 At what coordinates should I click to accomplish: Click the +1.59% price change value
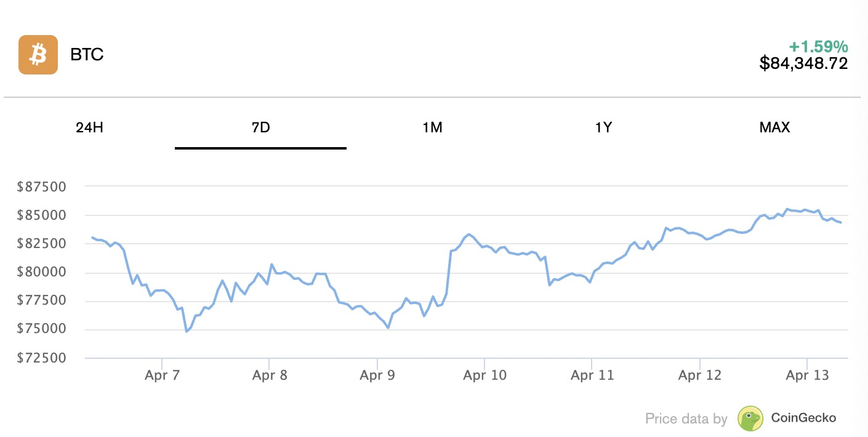coord(818,47)
